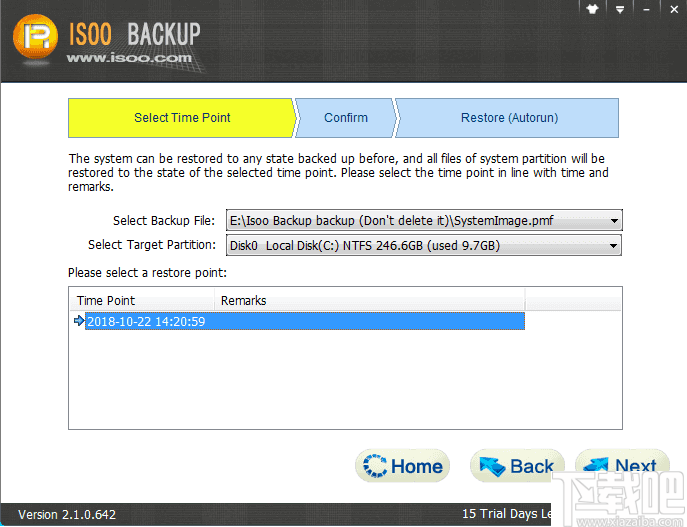The width and height of the screenshot is (687, 527).
Task: Click the Home button
Action: [402, 466]
